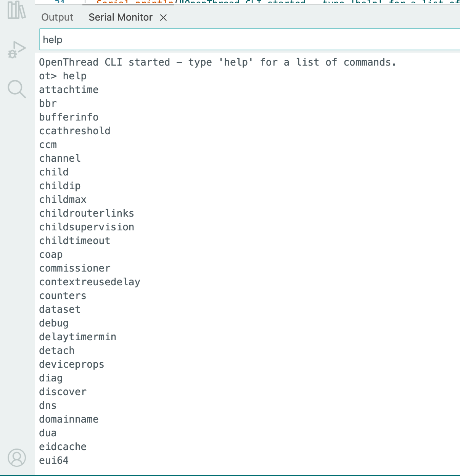Open the Debug panel icon
Image resolution: width=460 pixels, height=476 pixels.
point(17,50)
